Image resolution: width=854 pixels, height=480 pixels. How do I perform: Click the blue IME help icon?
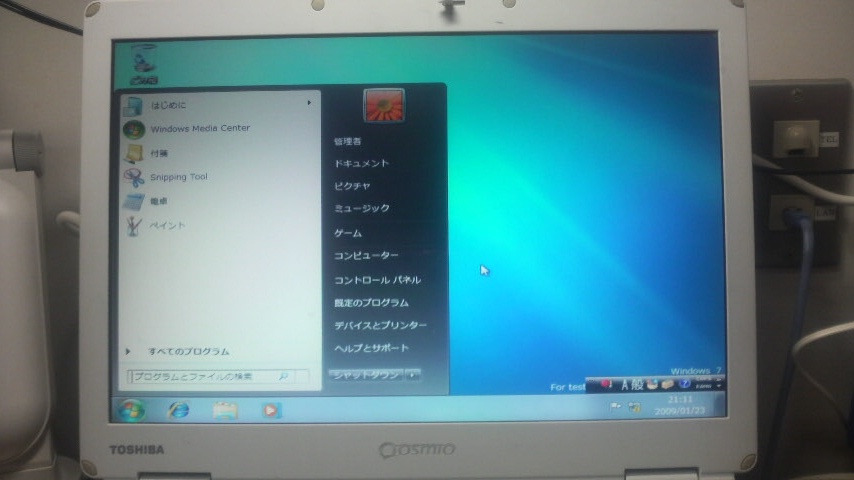pyautogui.click(x=685, y=384)
